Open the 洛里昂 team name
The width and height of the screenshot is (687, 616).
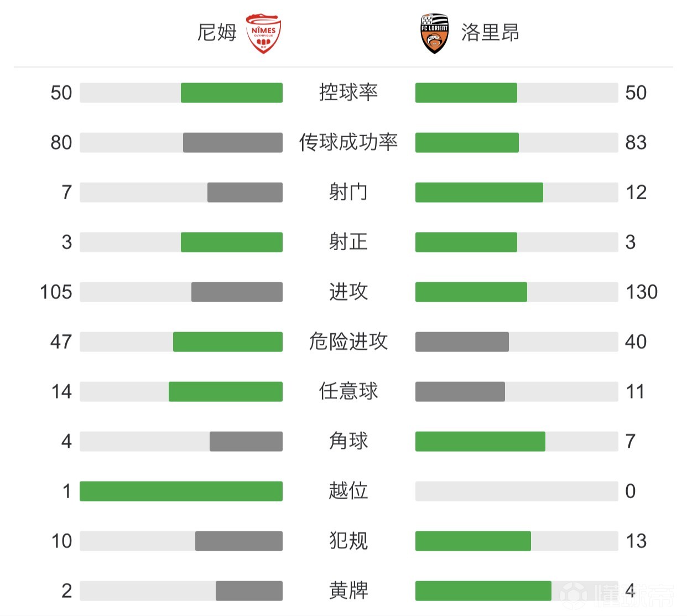point(490,33)
